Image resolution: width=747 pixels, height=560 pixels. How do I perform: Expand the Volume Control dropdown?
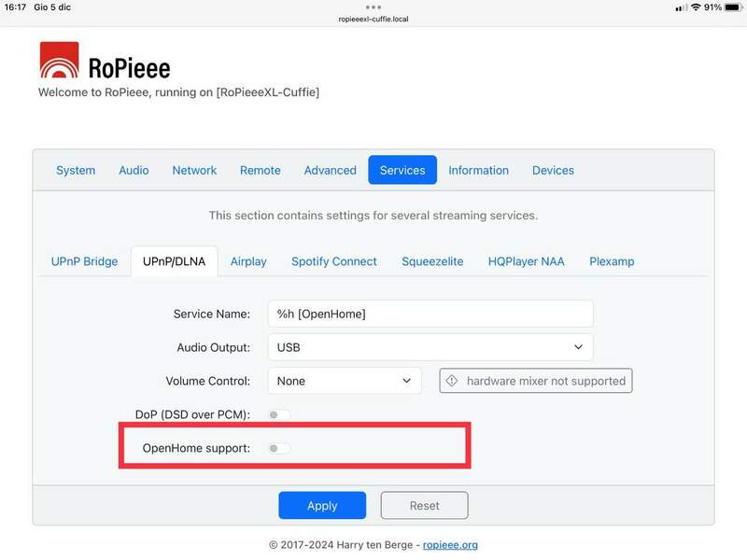pyautogui.click(x=345, y=381)
